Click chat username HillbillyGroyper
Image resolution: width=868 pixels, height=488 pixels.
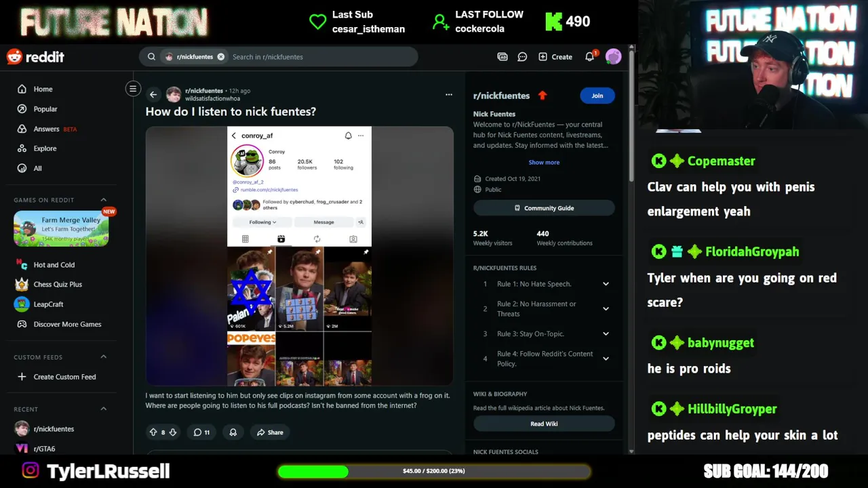pyautogui.click(x=732, y=409)
